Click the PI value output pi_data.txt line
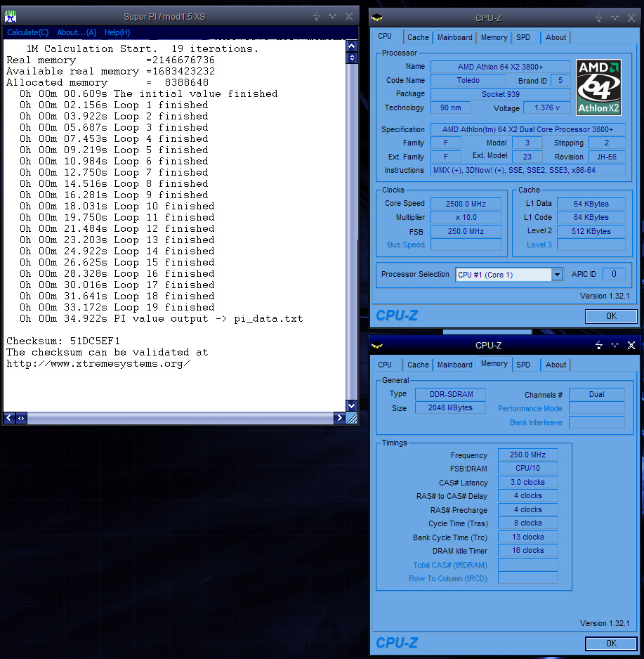 [162, 318]
